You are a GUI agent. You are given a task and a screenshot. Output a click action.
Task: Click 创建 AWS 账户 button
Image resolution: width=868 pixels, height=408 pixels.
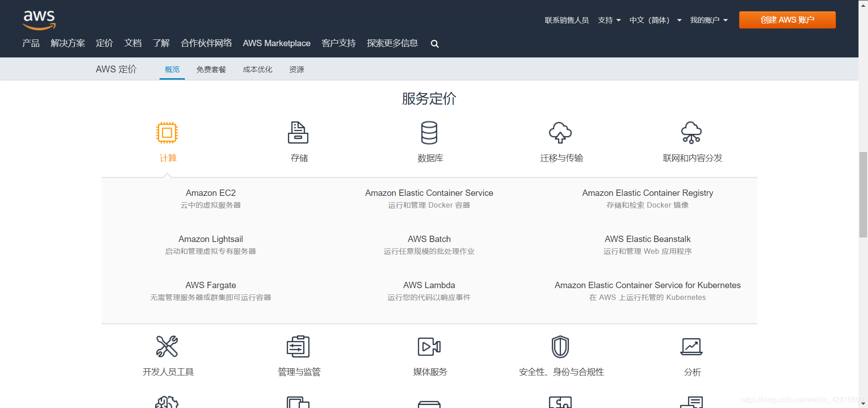(x=787, y=20)
